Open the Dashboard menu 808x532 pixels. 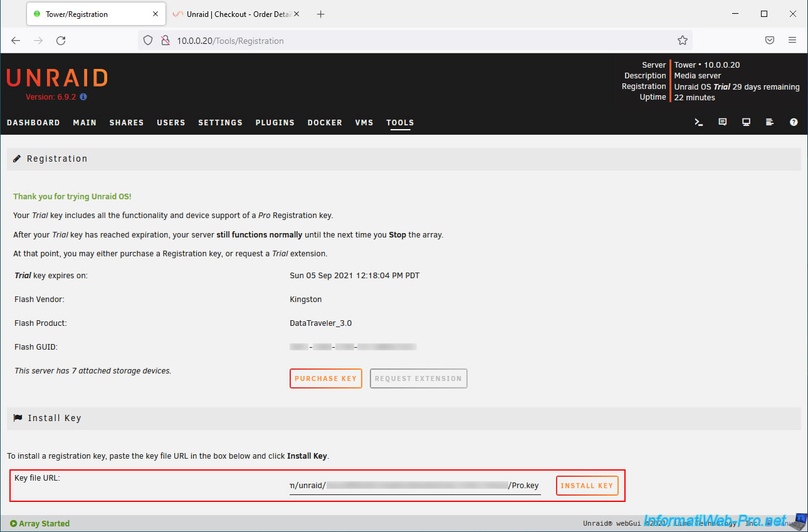(33, 123)
